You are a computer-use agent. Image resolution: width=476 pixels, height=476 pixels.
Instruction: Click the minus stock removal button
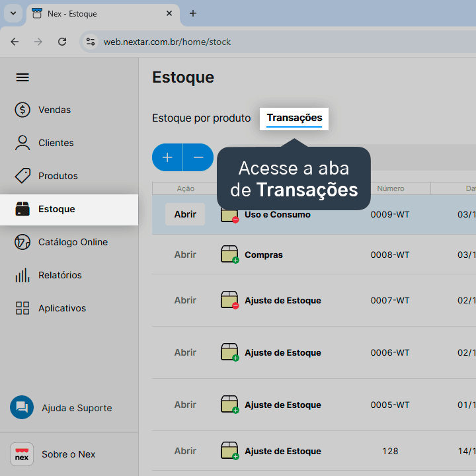click(198, 157)
